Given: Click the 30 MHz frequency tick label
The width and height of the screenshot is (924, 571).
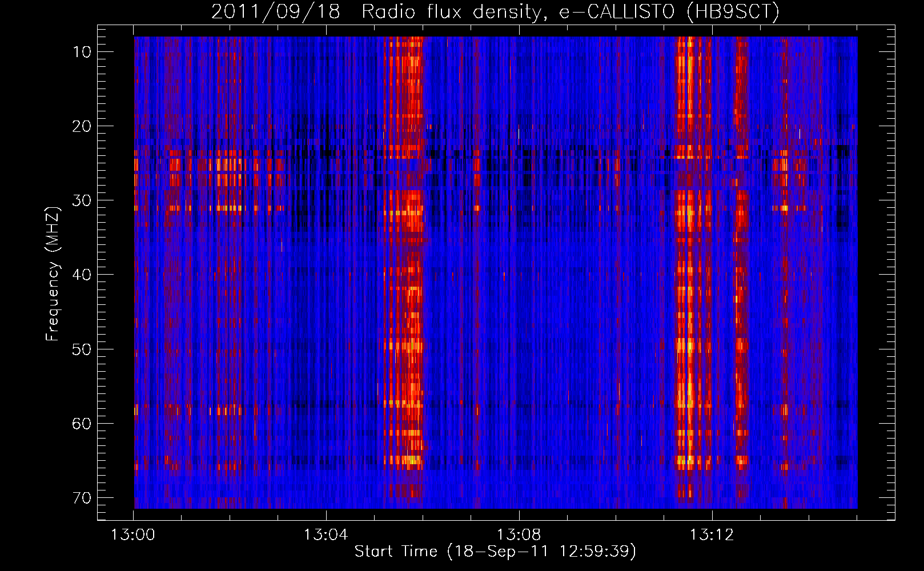Looking at the screenshot, I should point(82,200).
